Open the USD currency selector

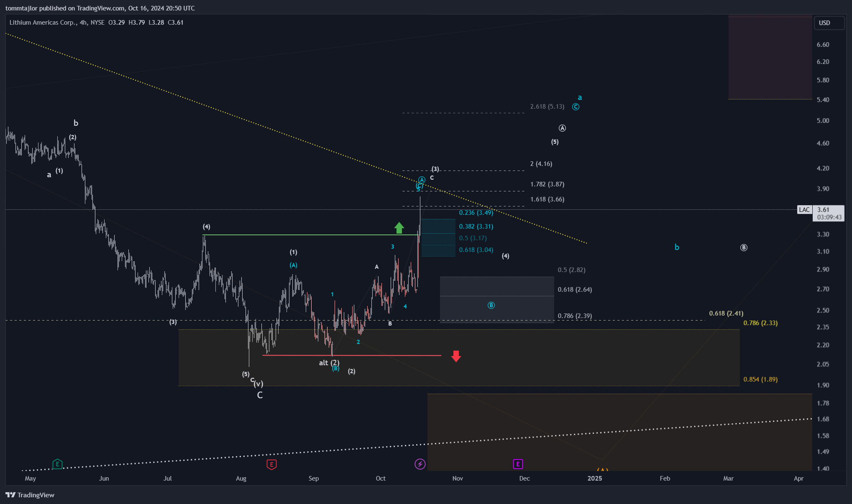(x=829, y=23)
